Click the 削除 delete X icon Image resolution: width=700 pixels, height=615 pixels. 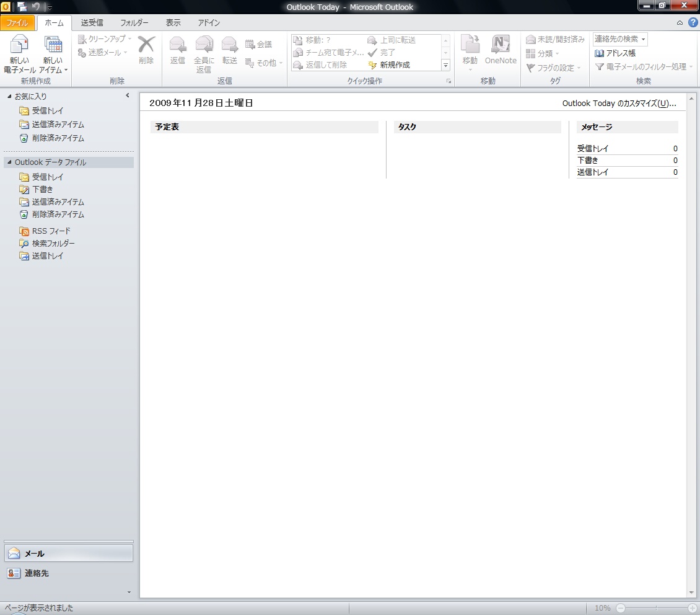[x=146, y=45]
